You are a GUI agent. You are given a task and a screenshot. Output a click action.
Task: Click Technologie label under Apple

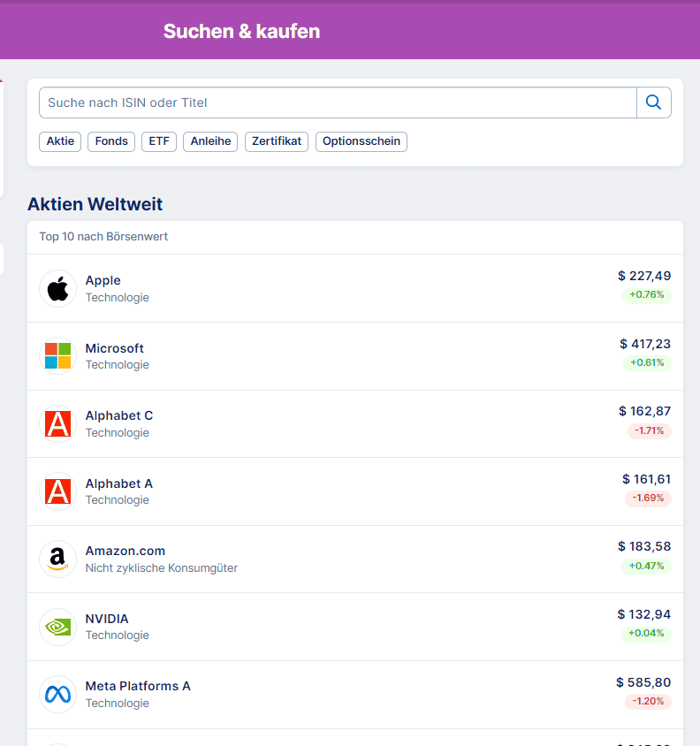[117, 298]
